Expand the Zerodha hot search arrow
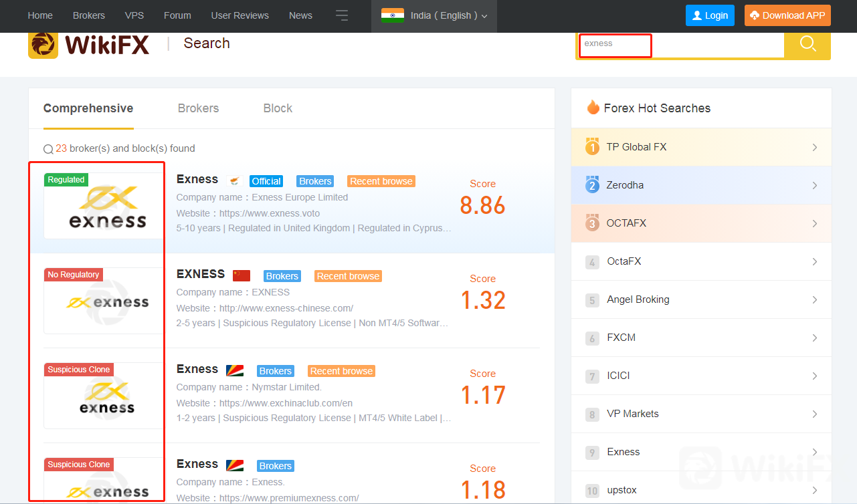 [x=814, y=185]
